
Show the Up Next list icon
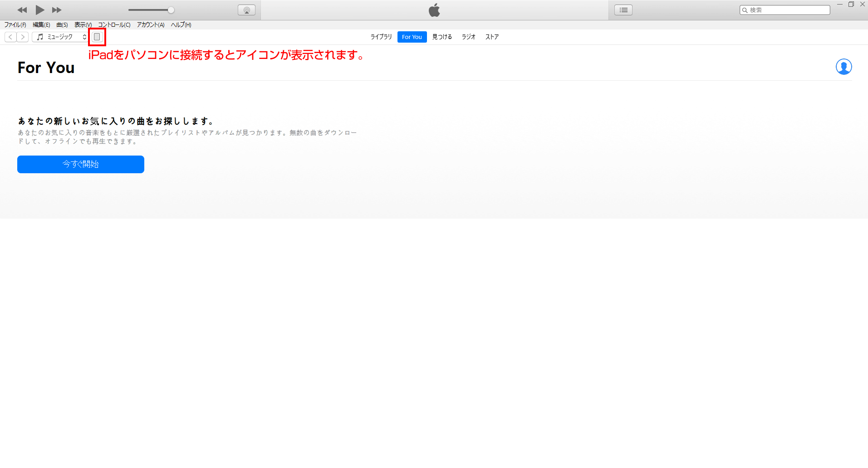pos(623,10)
